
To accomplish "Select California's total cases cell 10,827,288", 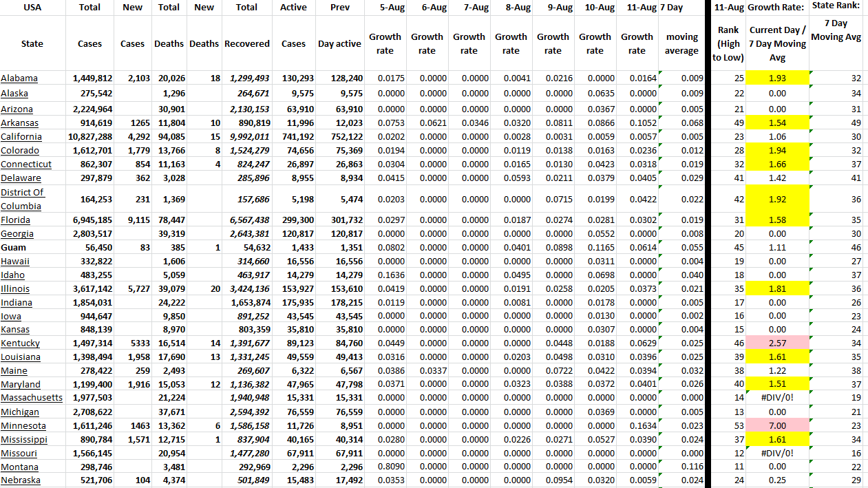I will point(90,137).
